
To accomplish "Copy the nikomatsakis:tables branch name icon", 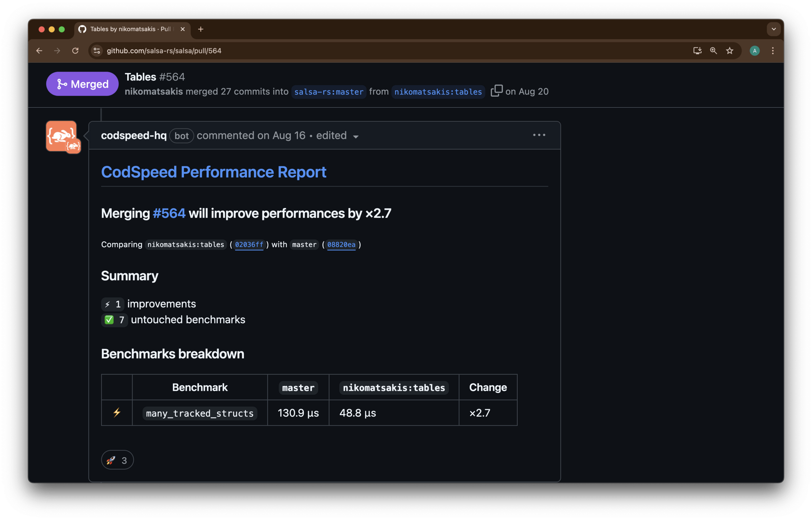I will (496, 91).
